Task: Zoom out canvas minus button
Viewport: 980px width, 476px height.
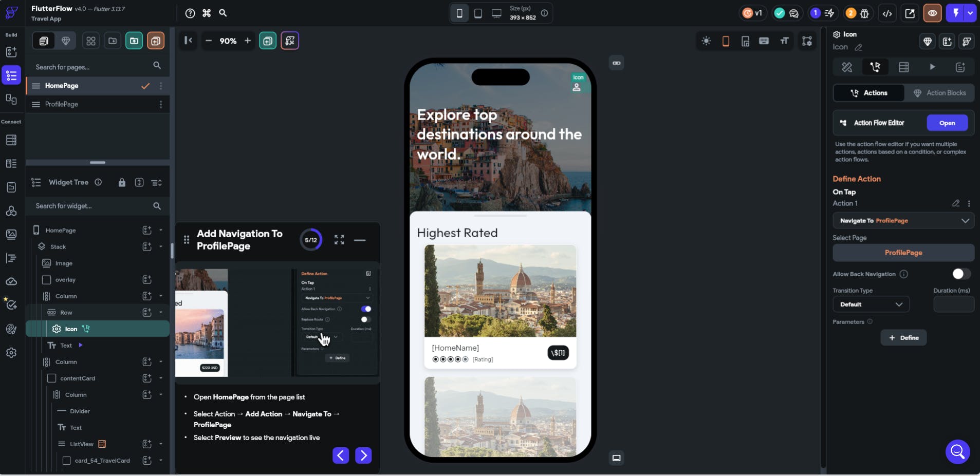Action: click(x=208, y=41)
